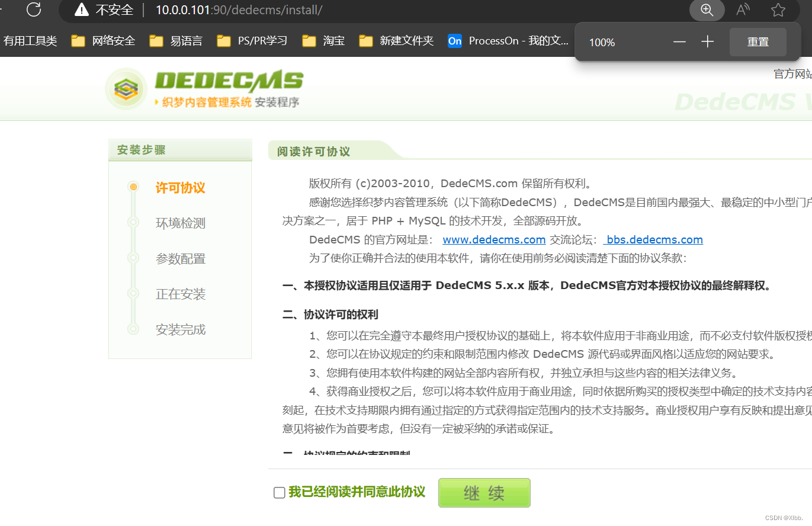Image resolution: width=812 pixels, height=526 pixels.
Task: Click the address bar URL field
Action: pyautogui.click(x=239, y=10)
